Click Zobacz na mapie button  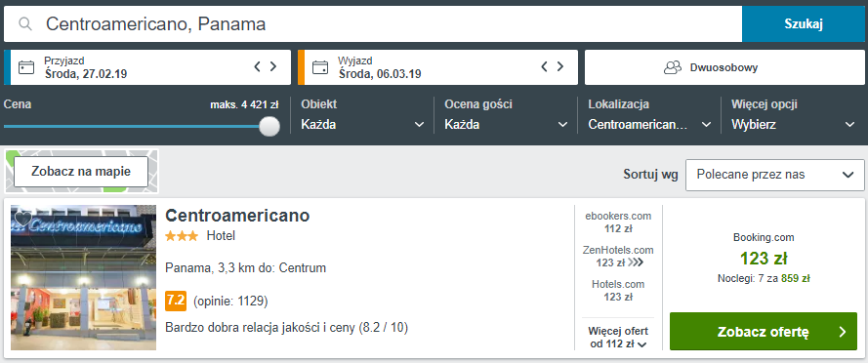[81, 172]
